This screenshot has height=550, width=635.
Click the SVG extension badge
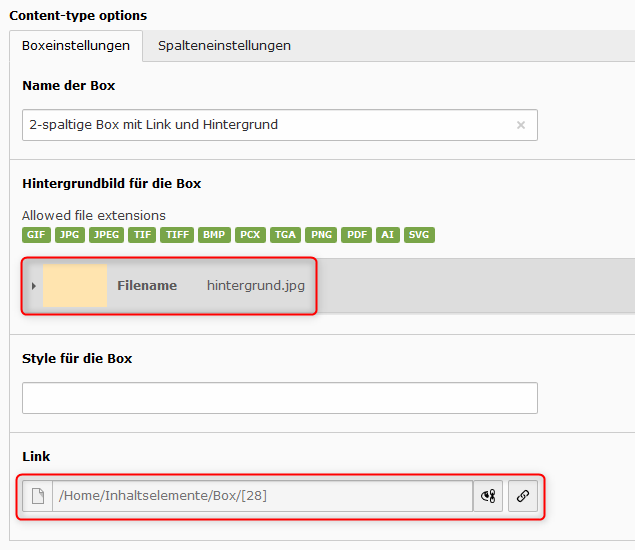pyautogui.click(x=419, y=235)
